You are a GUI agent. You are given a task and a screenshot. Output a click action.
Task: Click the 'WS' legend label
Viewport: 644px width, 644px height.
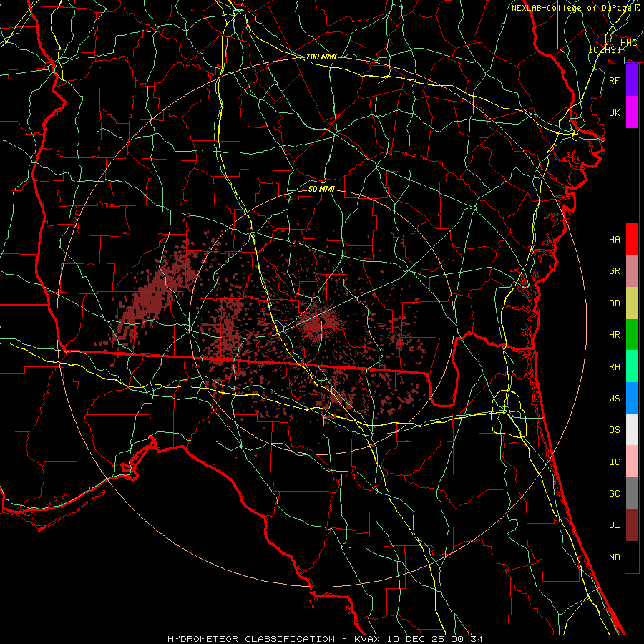click(614, 399)
